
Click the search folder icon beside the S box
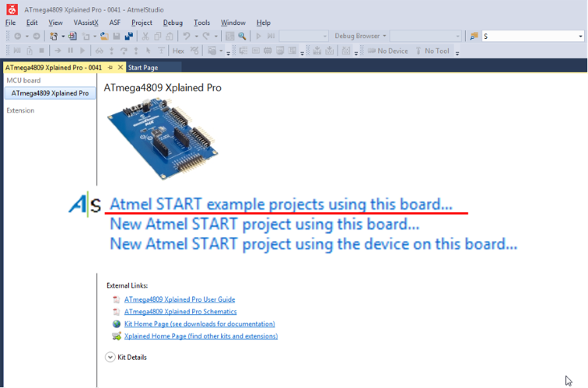pyautogui.click(x=474, y=36)
